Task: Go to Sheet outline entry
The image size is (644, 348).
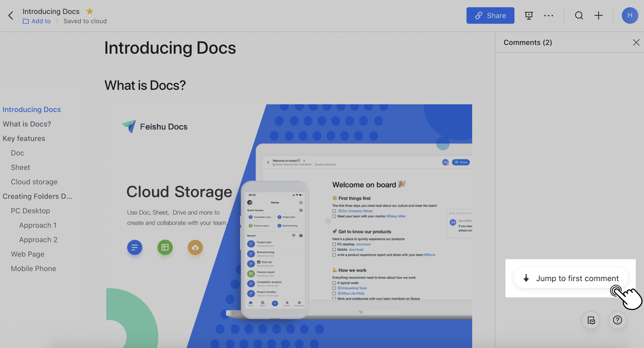Action: click(21, 167)
